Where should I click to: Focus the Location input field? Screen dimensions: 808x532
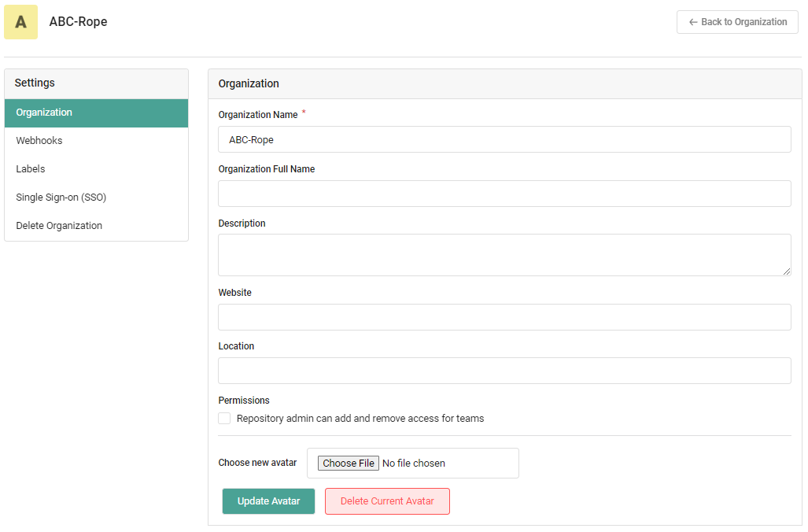pyautogui.click(x=504, y=371)
